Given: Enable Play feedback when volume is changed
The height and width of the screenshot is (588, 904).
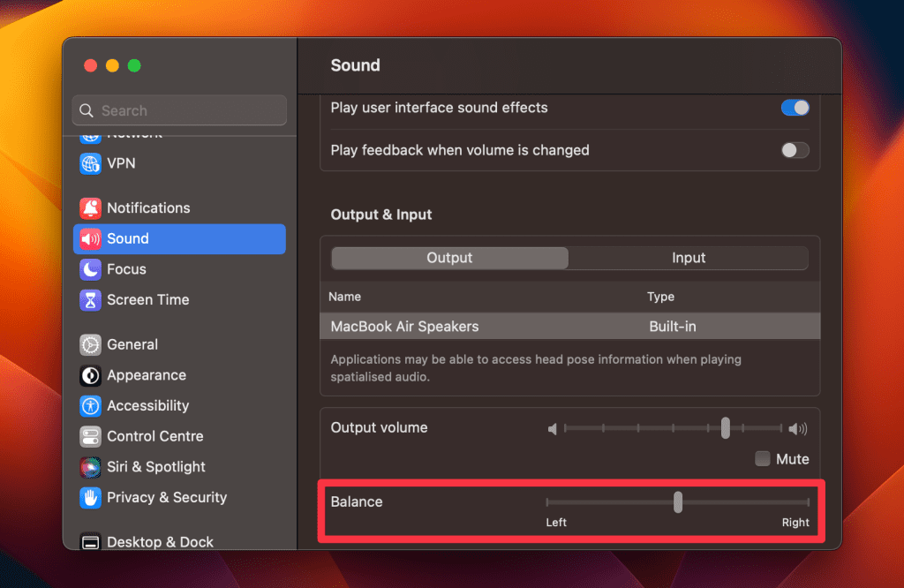Looking at the screenshot, I should [x=795, y=150].
